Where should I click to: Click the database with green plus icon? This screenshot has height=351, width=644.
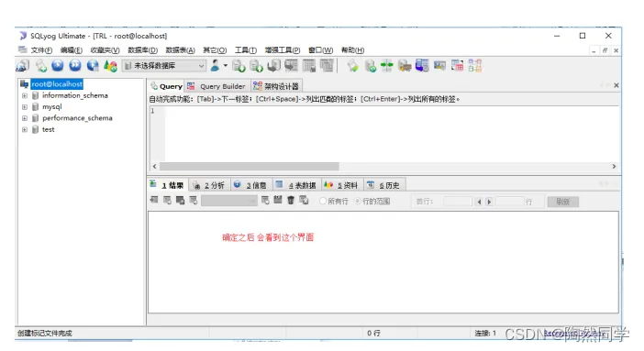[x=371, y=66]
